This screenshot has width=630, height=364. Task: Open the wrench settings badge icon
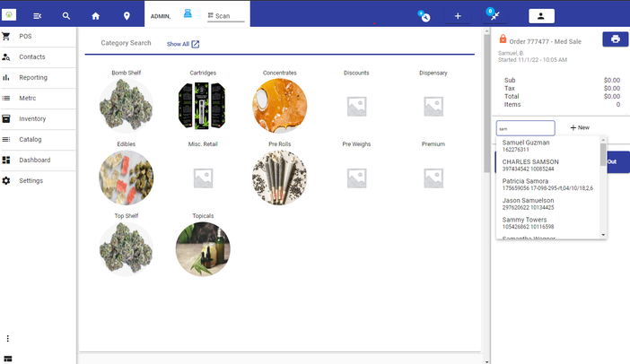pyautogui.click(x=424, y=16)
